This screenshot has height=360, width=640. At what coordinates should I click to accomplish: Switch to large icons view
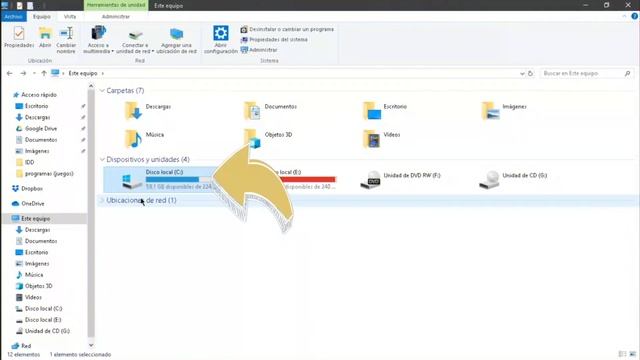633,354
